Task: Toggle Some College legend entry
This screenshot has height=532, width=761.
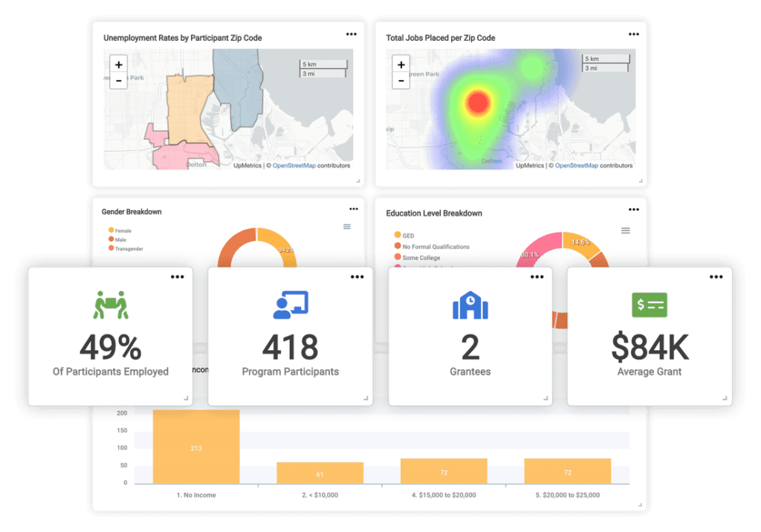Action: (418, 258)
